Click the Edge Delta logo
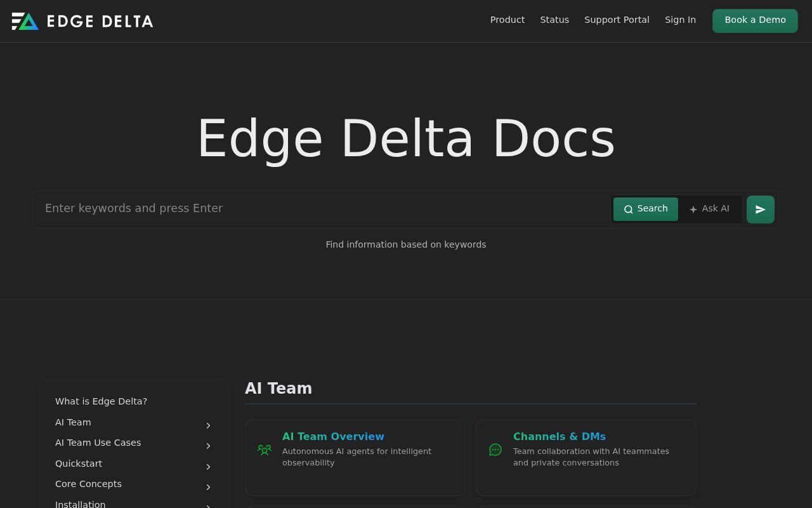The image size is (812, 508). 82,21
